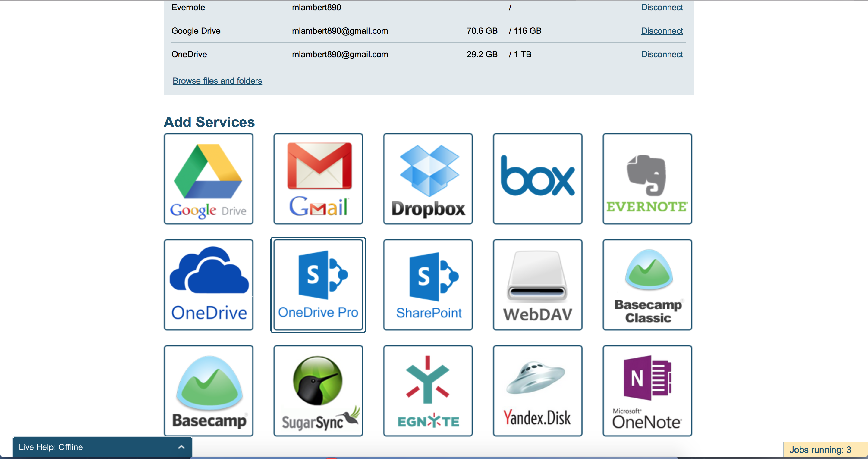Open Browse files and folders link

[217, 81]
